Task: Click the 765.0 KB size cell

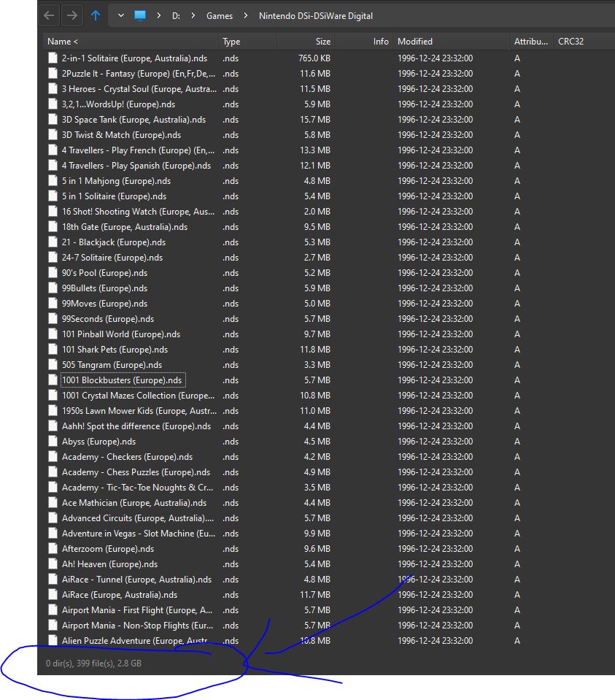Action: point(314,58)
